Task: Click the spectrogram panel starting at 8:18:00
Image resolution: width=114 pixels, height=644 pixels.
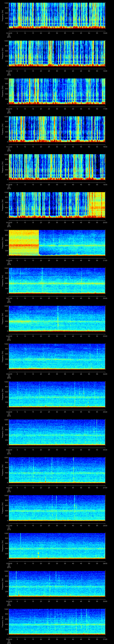Action: click(x=57, y=167)
